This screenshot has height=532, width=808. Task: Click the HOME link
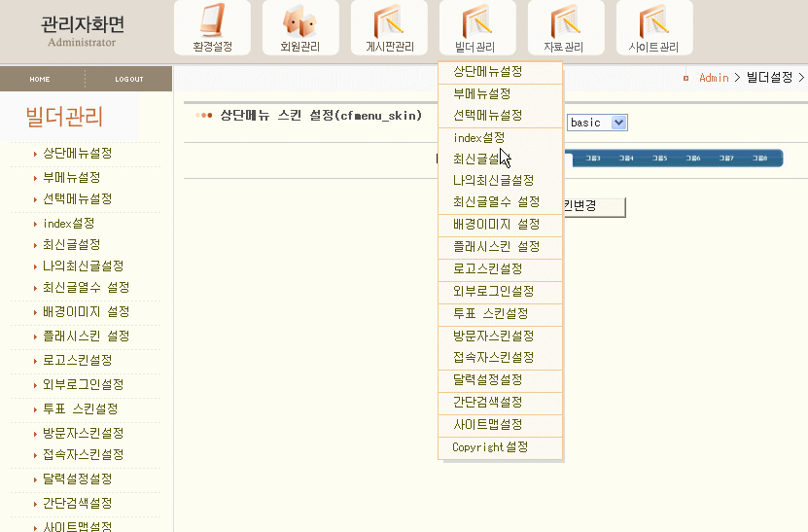click(40, 80)
